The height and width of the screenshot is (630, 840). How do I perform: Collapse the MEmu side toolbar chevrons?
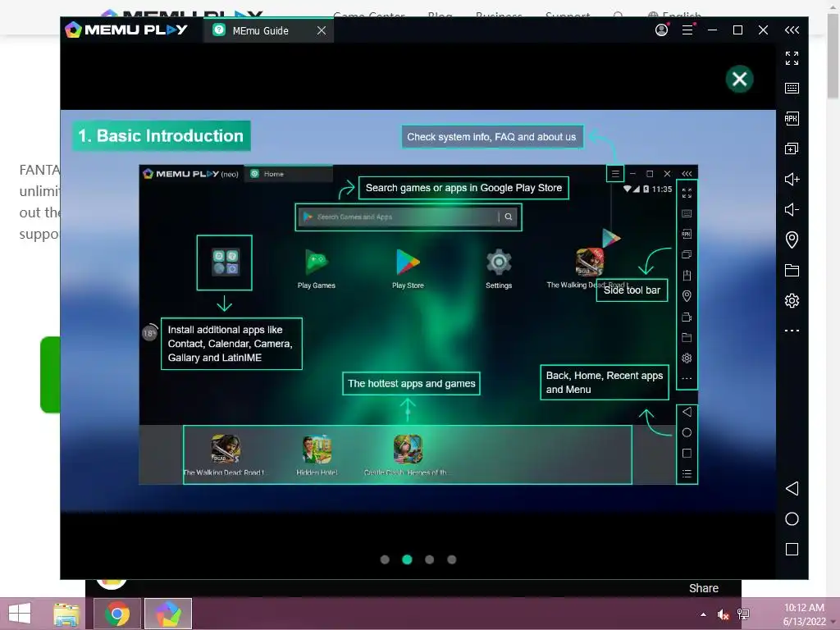pyautogui.click(x=792, y=30)
